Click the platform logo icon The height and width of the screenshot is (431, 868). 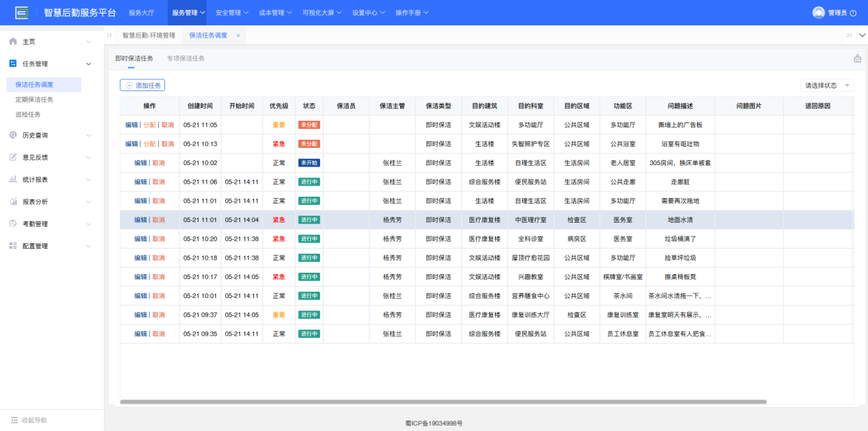coord(22,12)
